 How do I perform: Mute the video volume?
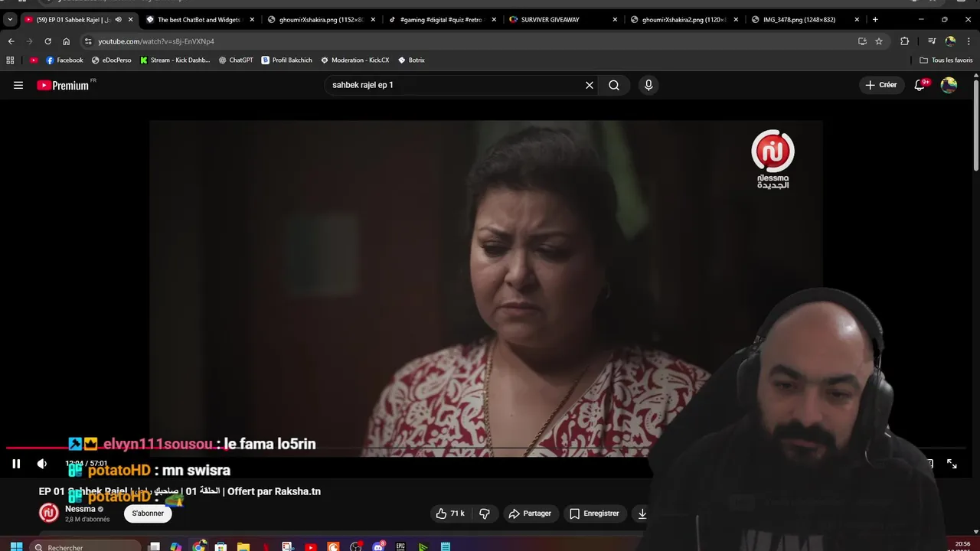pos(42,464)
